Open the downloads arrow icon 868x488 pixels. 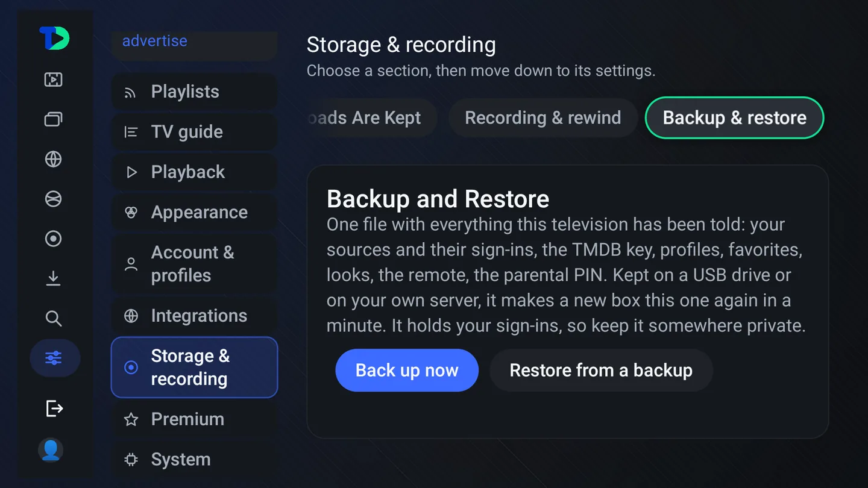point(54,278)
